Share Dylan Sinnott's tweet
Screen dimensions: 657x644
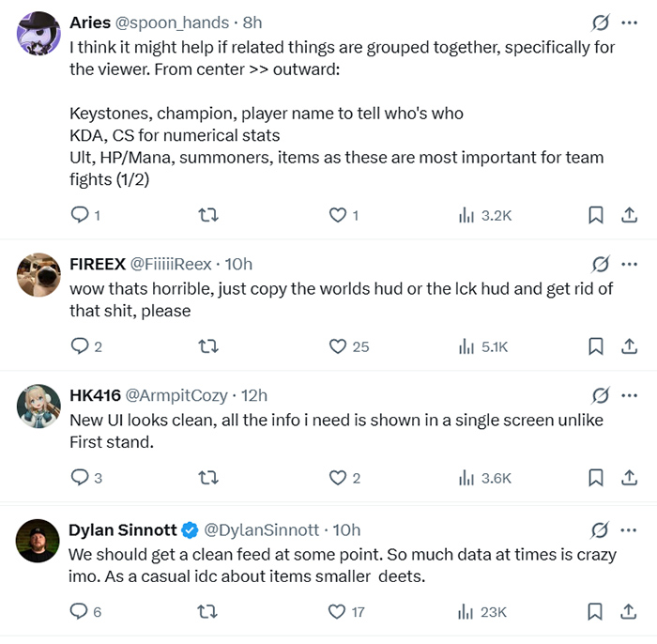629,612
